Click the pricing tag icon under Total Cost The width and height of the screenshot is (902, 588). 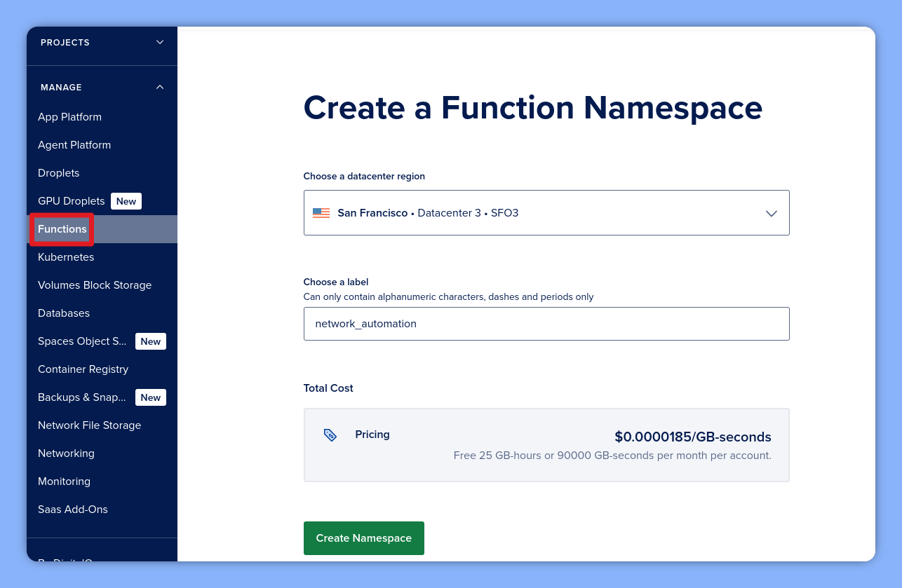[x=330, y=435]
